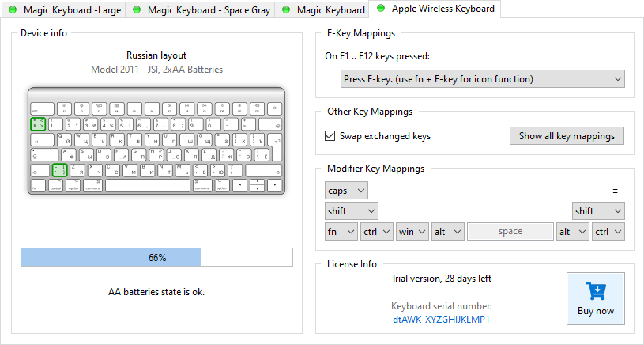Switch to Magic Keyboard -Large tab
This screenshot has width=644, height=345.
[x=64, y=9]
